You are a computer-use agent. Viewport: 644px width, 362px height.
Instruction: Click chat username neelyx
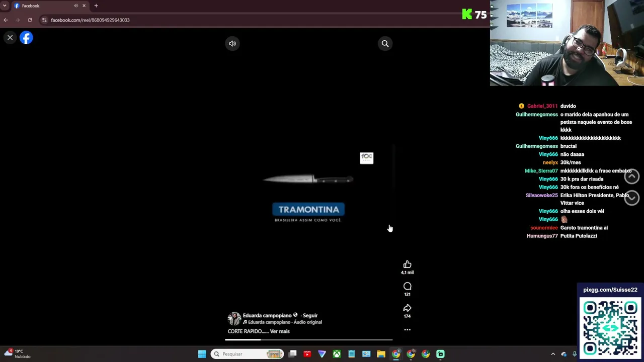click(x=550, y=162)
